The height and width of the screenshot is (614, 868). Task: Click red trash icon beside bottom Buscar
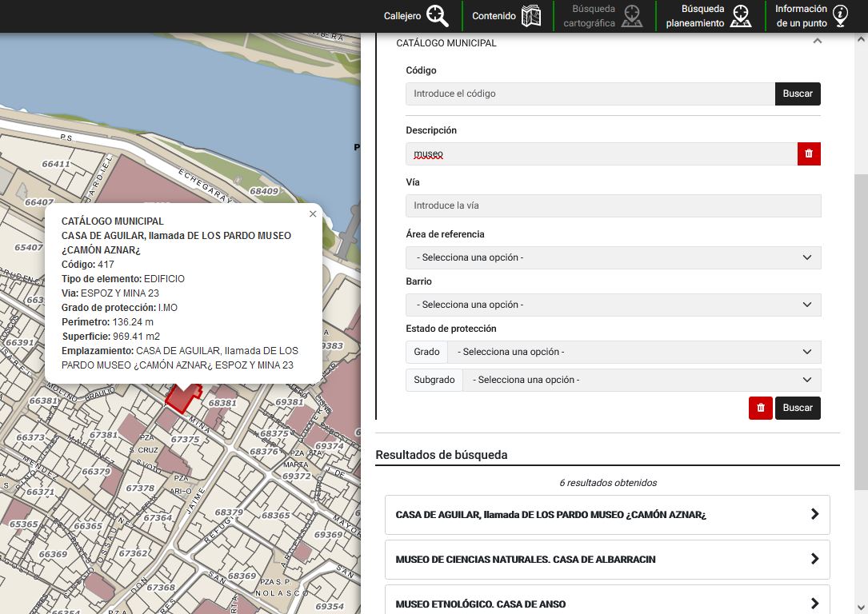pos(760,408)
